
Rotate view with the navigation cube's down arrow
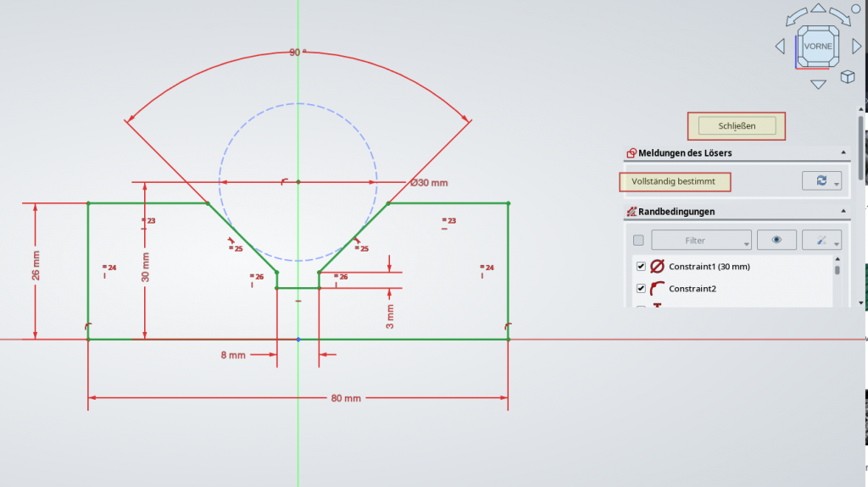pos(818,84)
